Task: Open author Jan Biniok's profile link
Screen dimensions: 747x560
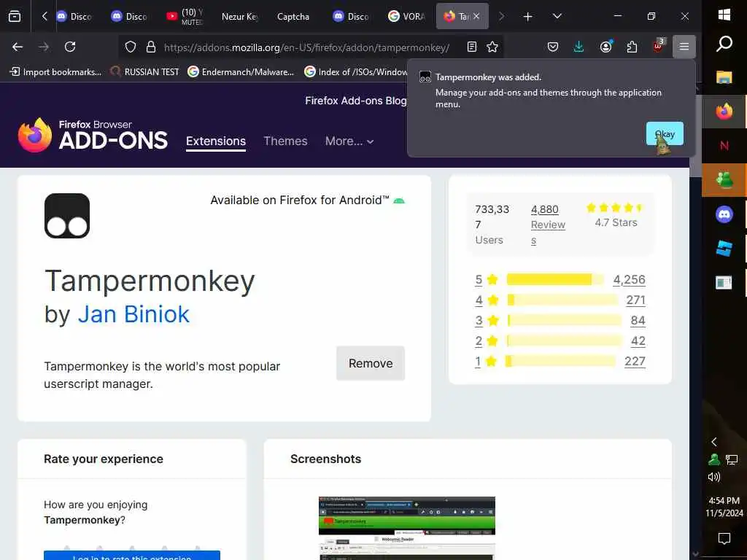Action: click(x=133, y=314)
